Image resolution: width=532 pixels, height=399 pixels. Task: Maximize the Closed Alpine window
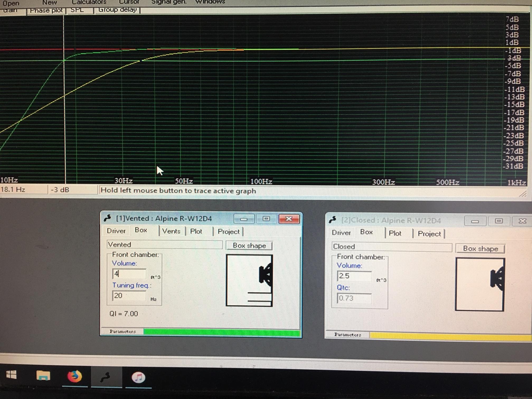click(x=498, y=221)
